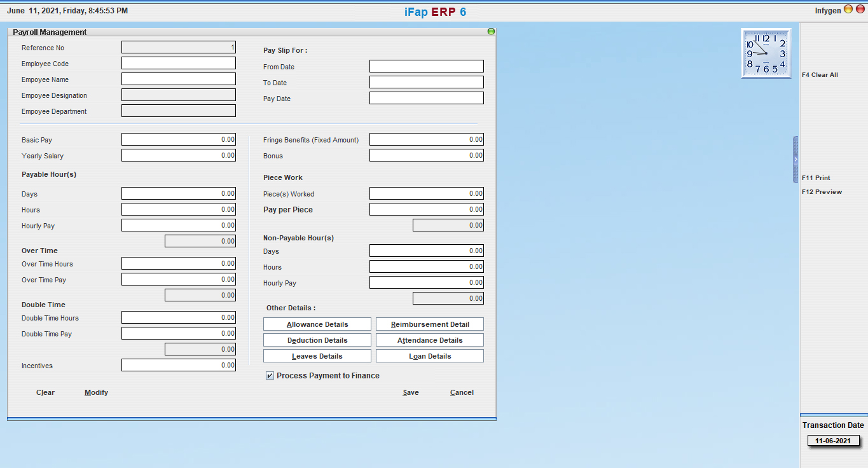Toggle Process Payment to Finance checkbox
Screen dimensions: 868x468
270,376
